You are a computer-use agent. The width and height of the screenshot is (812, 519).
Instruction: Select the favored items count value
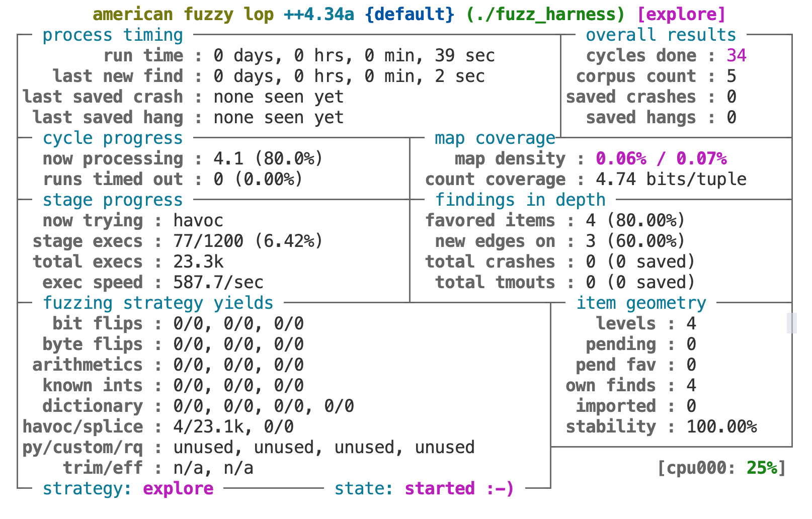(x=635, y=221)
